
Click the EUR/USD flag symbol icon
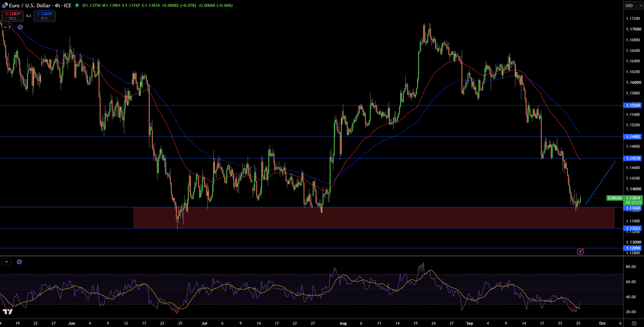pyautogui.click(x=5, y=5)
